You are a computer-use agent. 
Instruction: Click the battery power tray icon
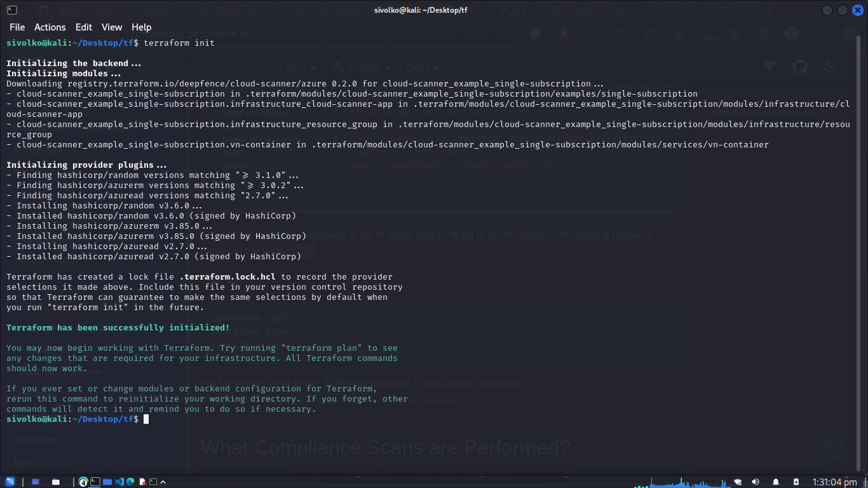click(x=796, y=482)
